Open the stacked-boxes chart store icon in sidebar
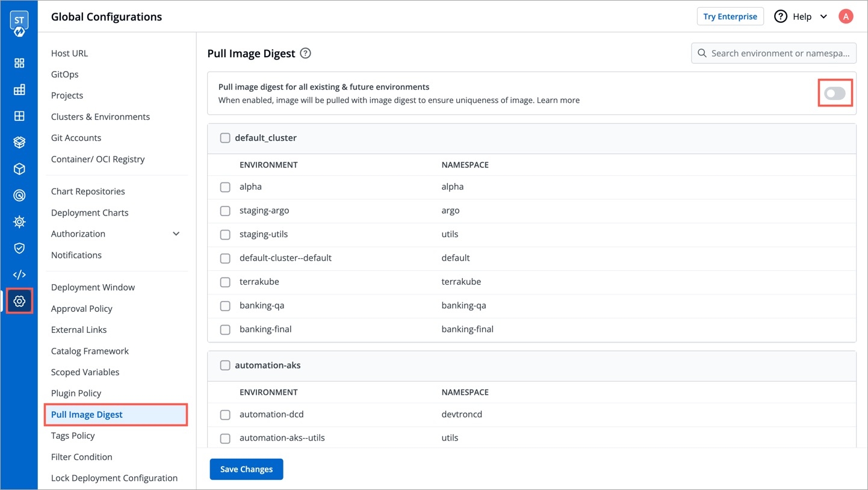 point(19,143)
